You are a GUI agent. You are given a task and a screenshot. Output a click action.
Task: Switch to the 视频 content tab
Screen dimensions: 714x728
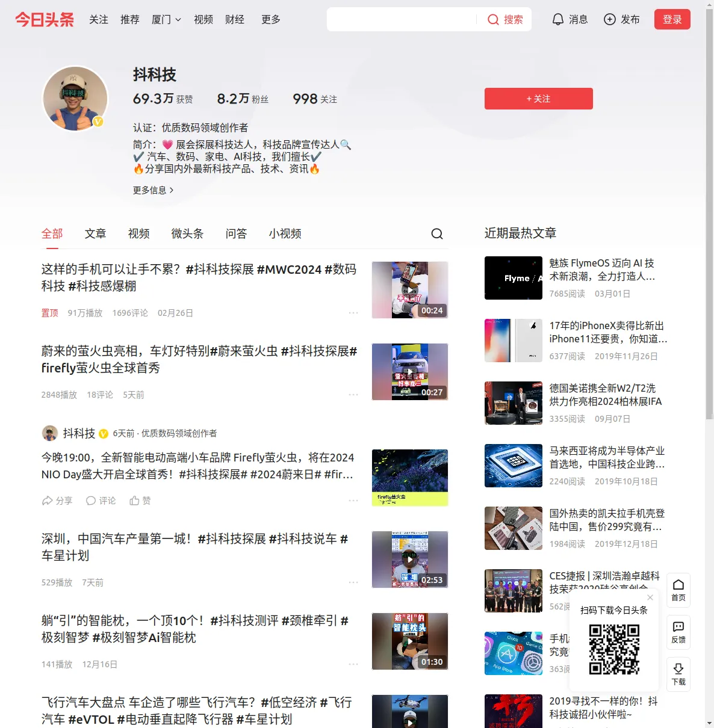[139, 233]
